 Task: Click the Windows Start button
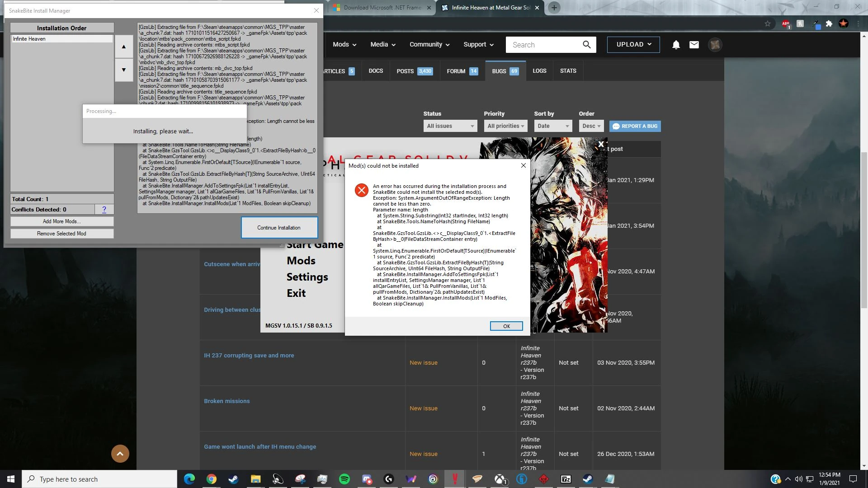[11, 479]
